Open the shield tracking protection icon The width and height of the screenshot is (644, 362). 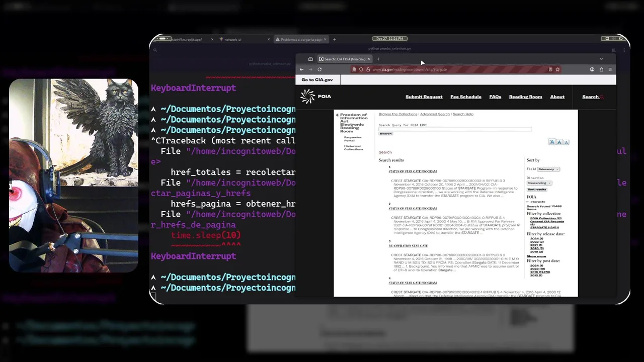pos(361,69)
